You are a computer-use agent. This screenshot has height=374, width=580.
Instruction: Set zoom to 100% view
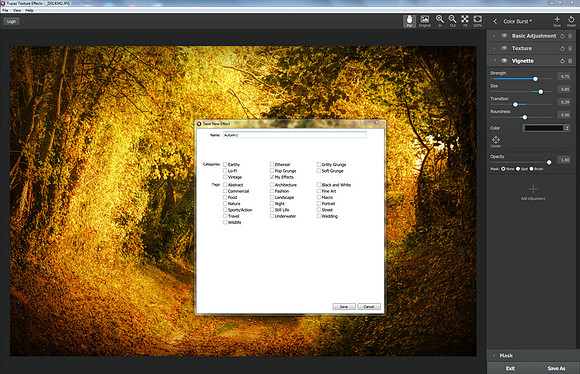click(x=478, y=21)
